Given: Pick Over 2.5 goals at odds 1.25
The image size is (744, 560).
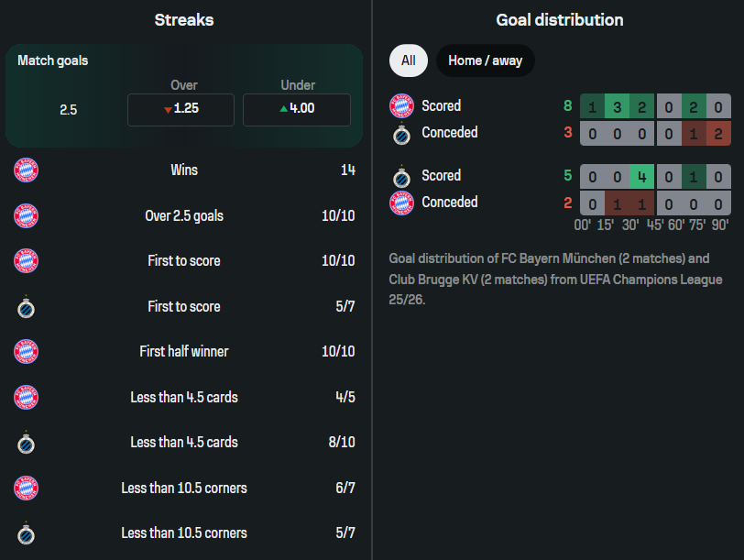Looking at the screenshot, I should 181,109.
